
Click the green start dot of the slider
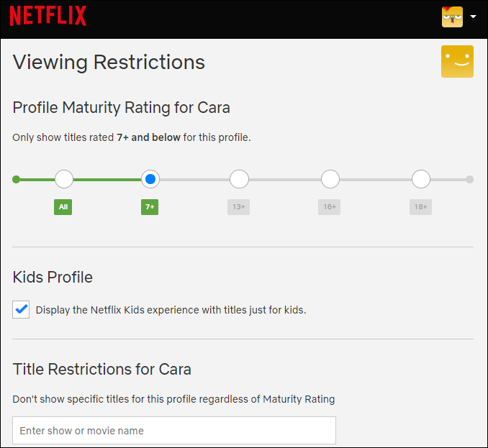click(x=16, y=179)
